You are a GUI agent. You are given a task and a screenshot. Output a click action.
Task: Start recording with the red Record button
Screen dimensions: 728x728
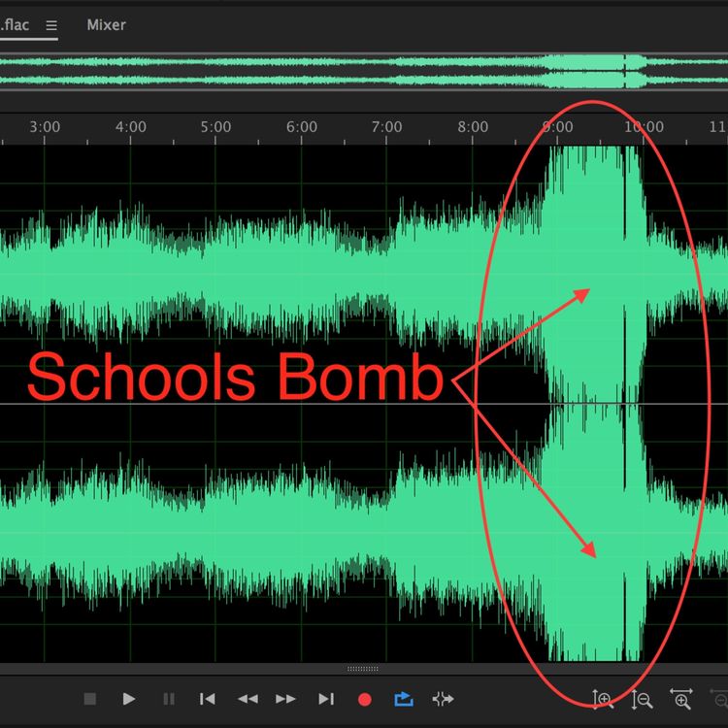tap(365, 699)
